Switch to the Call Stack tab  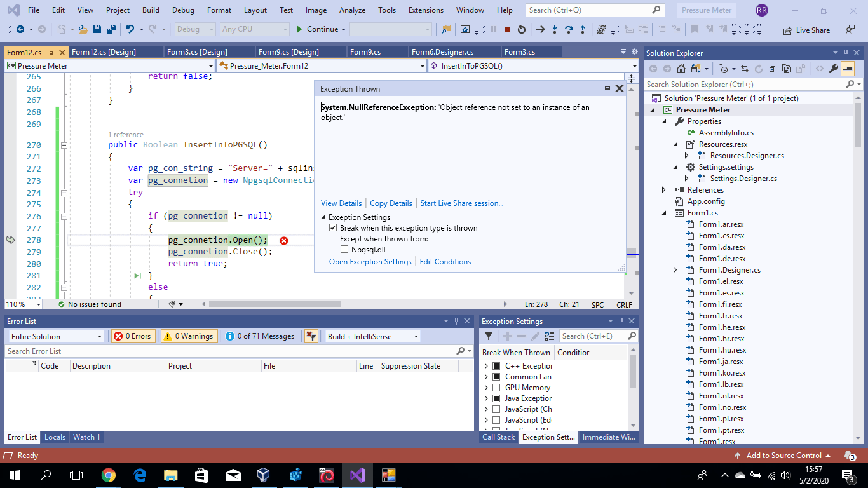pyautogui.click(x=498, y=437)
